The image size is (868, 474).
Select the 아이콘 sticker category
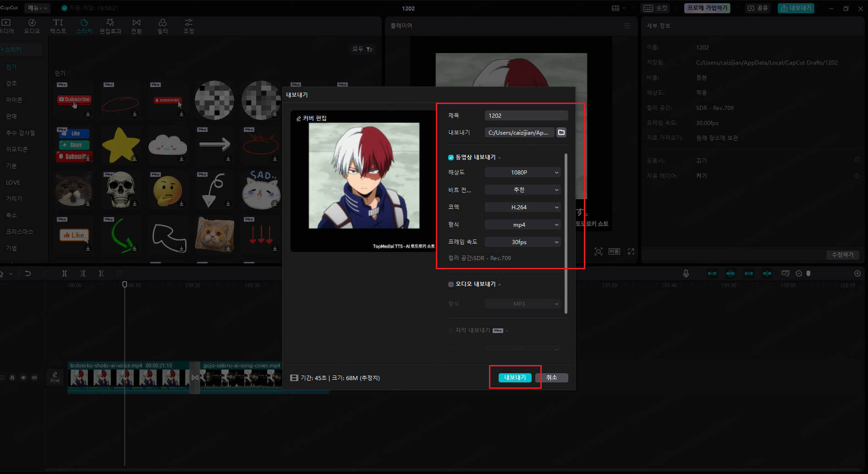[x=14, y=100]
